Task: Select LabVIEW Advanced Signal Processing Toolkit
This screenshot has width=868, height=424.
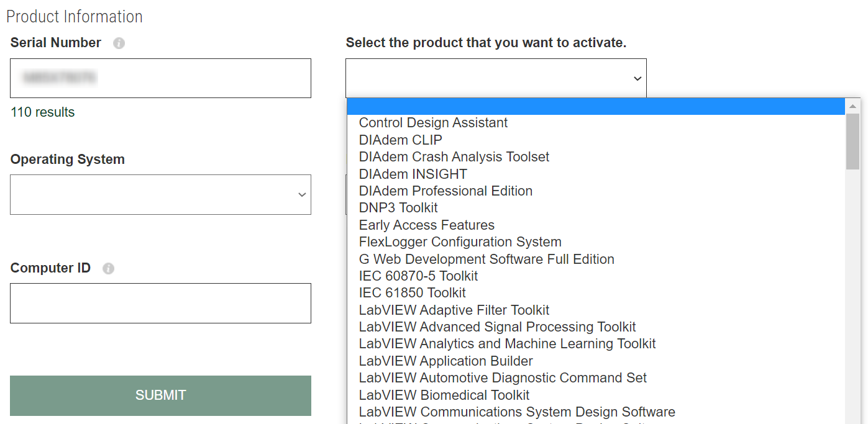Action: 596,327
